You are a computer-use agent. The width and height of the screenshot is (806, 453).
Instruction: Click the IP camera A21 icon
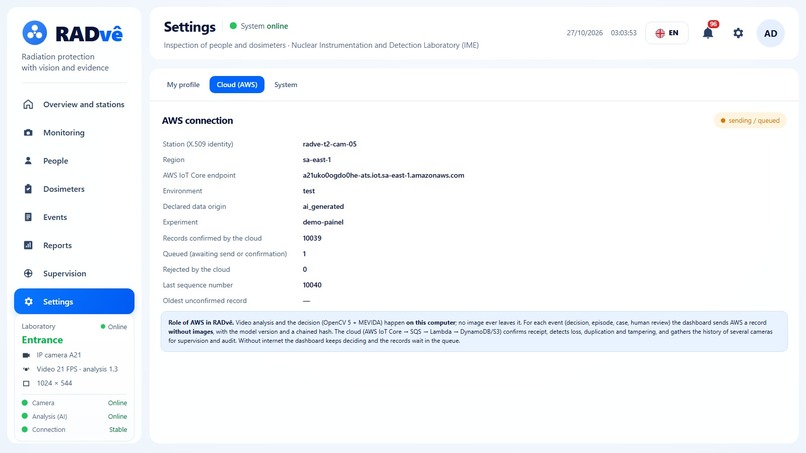tap(26, 355)
